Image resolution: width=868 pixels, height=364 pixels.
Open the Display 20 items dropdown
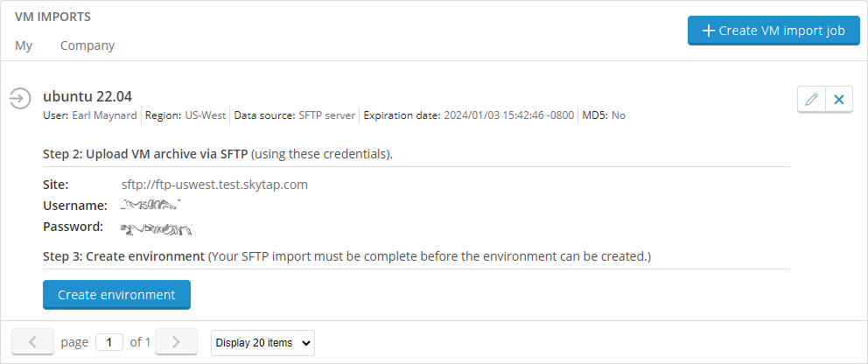pos(263,343)
